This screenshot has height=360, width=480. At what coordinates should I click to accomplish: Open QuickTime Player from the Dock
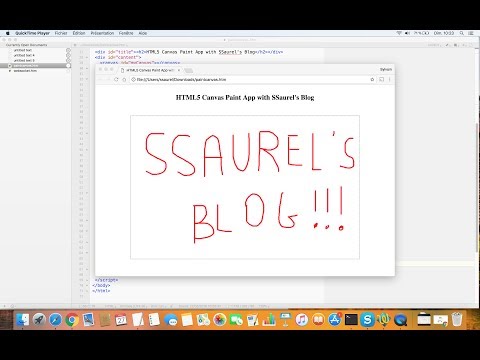(400, 320)
